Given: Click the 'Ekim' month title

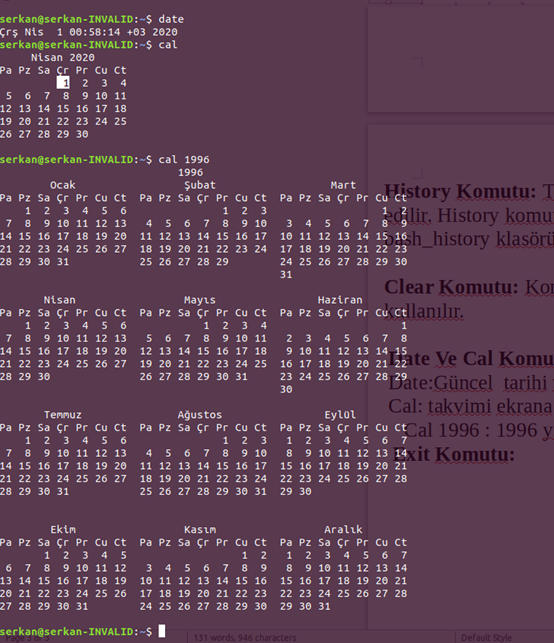Looking at the screenshot, I should pos(63,529).
